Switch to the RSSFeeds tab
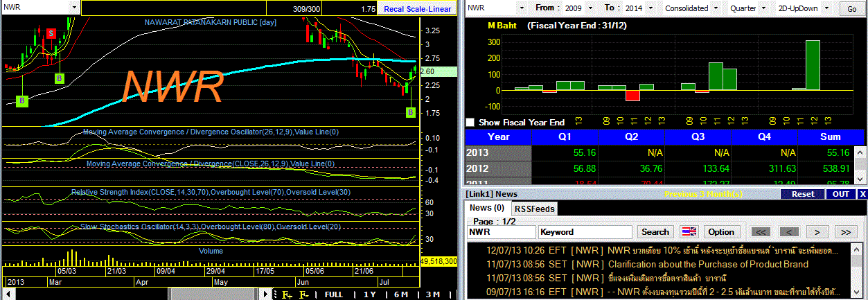This screenshot has height=300, width=868. [535, 209]
